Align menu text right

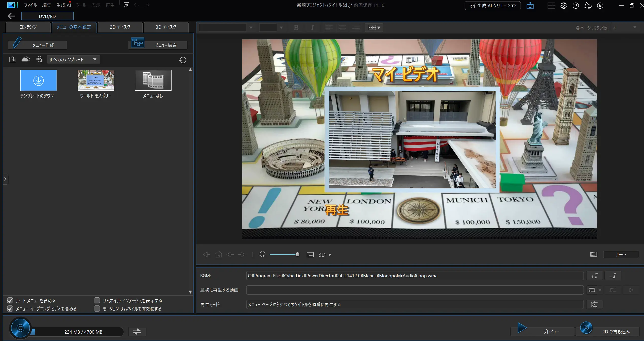point(356,27)
